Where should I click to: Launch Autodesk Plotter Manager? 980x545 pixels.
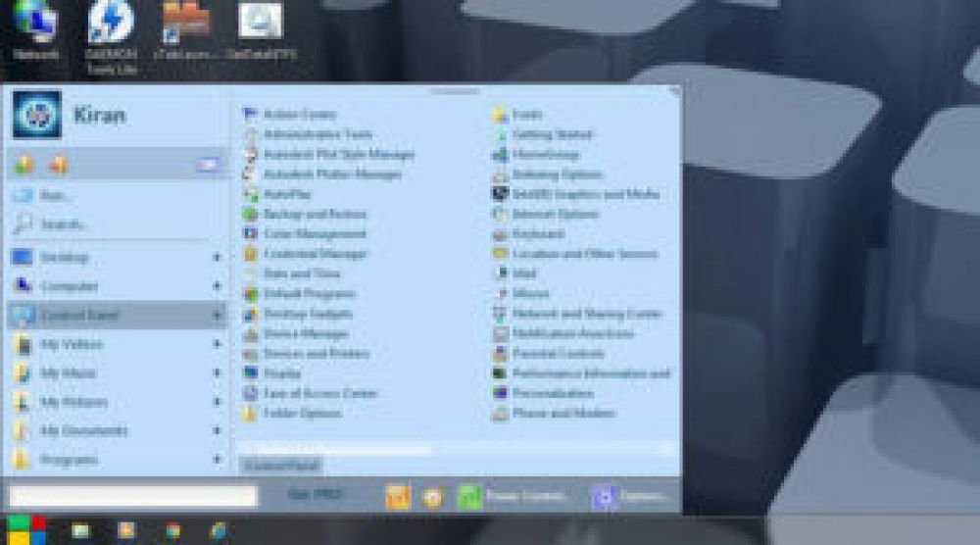pos(321,174)
